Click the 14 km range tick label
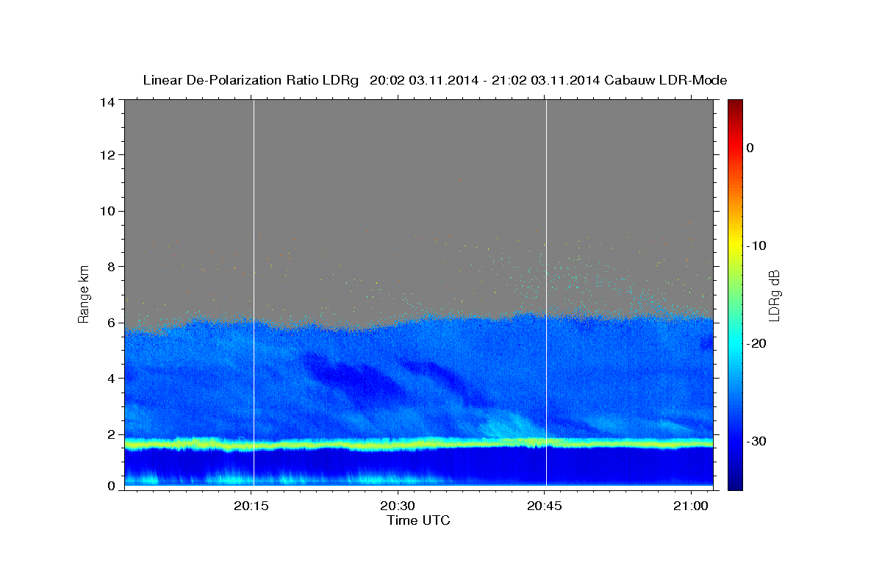The height and width of the screenshot is (588, 882). tap(107, 102)
